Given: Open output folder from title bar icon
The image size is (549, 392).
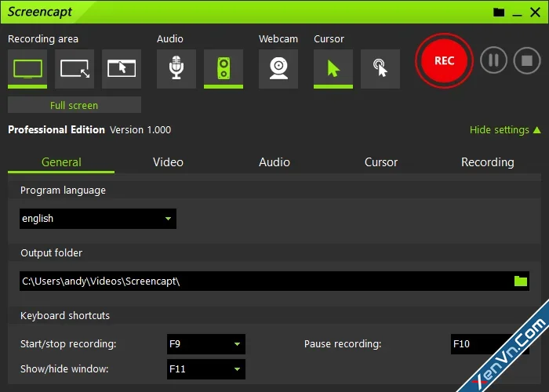Looking at the screenshot, I should [499, 13].
